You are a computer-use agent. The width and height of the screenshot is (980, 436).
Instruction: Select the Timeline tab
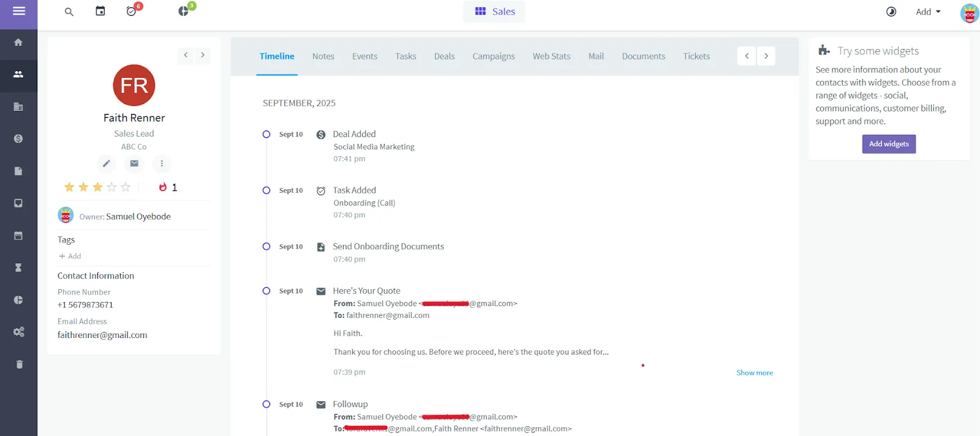click(x=277, y=56)
